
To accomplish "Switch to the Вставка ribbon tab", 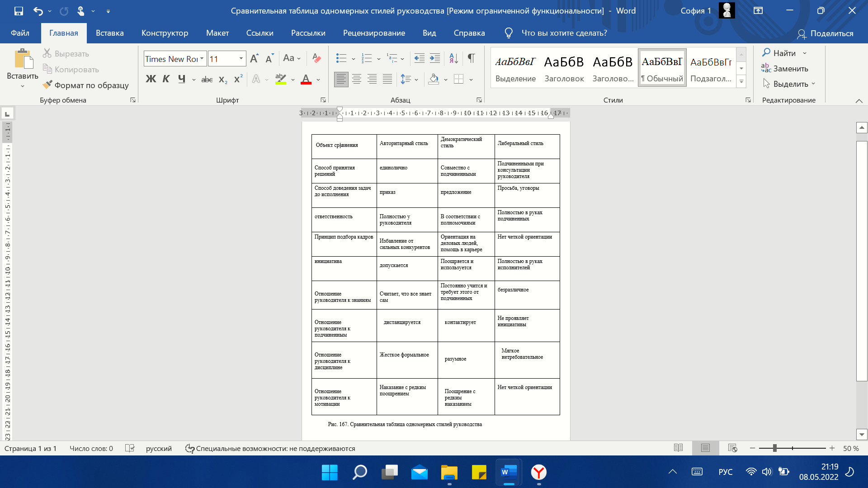I will coord(109,33).
